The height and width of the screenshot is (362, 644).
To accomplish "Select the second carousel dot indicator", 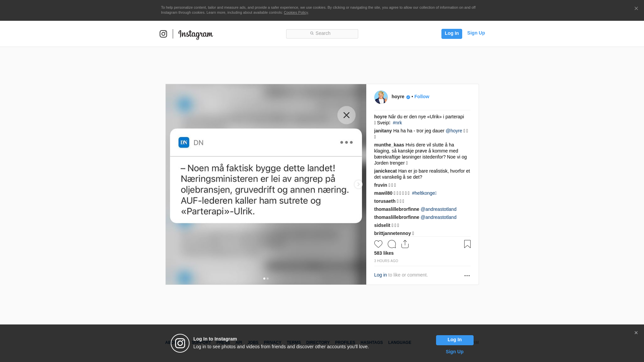I will [267, 279].
